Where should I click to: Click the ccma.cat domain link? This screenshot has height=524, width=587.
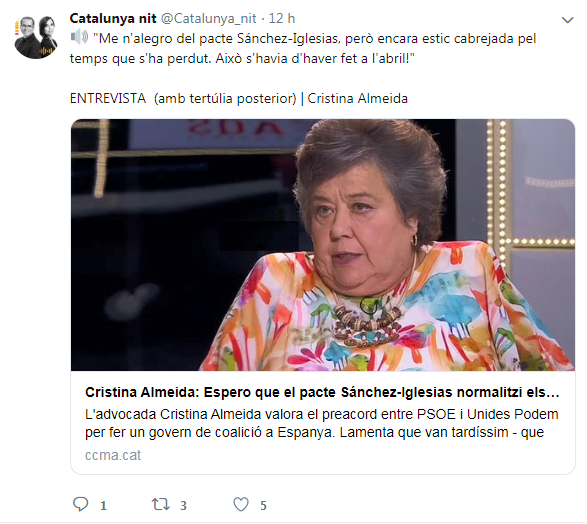coord(113,455)
